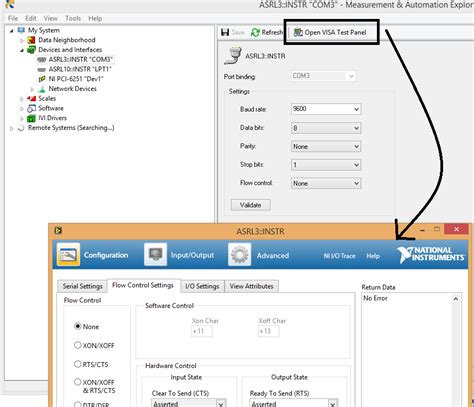Select NI PCI-6251 "Dev1" tree item
474x407 pixels.
click(x=76, y=79)
